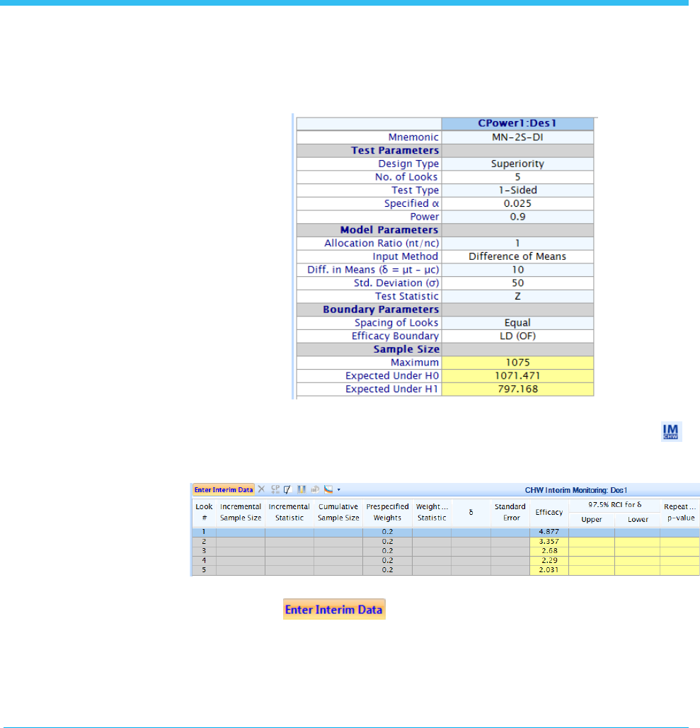Click the Expected Under H0 value 1071.471
Screen dimensions: 700x728
pyautogui.click(x=517, y=375)
